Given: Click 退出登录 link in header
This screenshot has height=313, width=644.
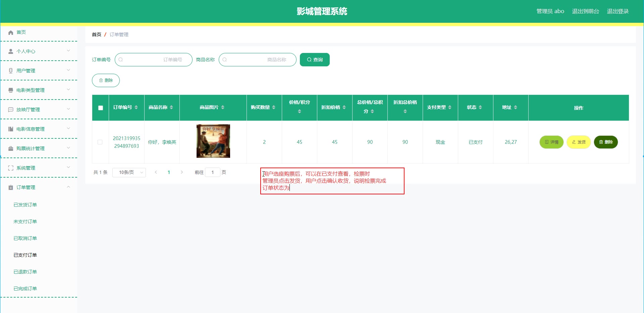Looking at the screenshot, I should point(618,11).
